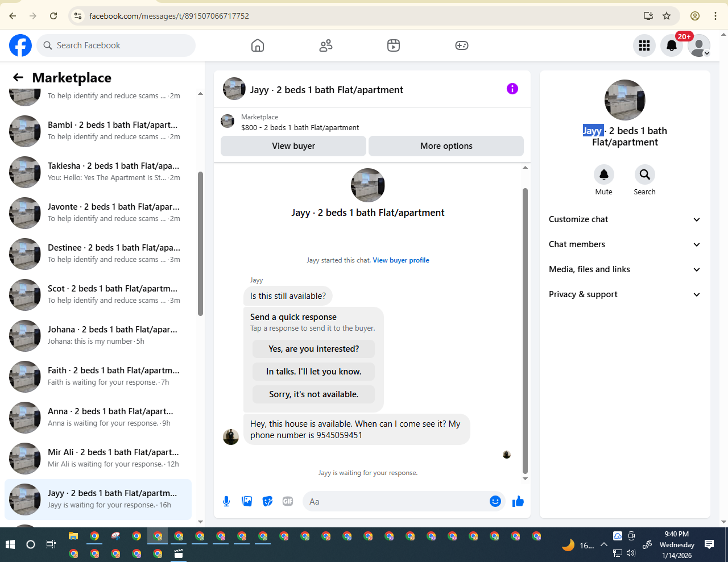This screenshot has height=562, width=728.
Task: Choose a GIF icon in composer
Action: point(288,501)
